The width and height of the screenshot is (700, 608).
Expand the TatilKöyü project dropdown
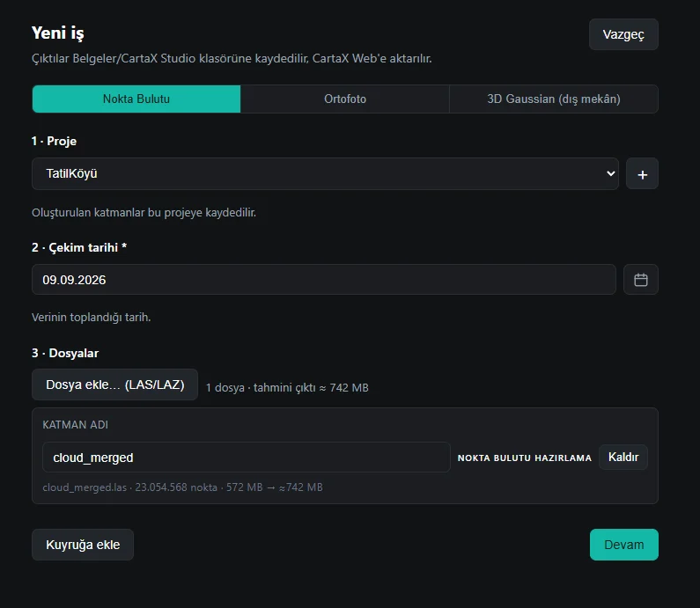[x=325, y=173]
